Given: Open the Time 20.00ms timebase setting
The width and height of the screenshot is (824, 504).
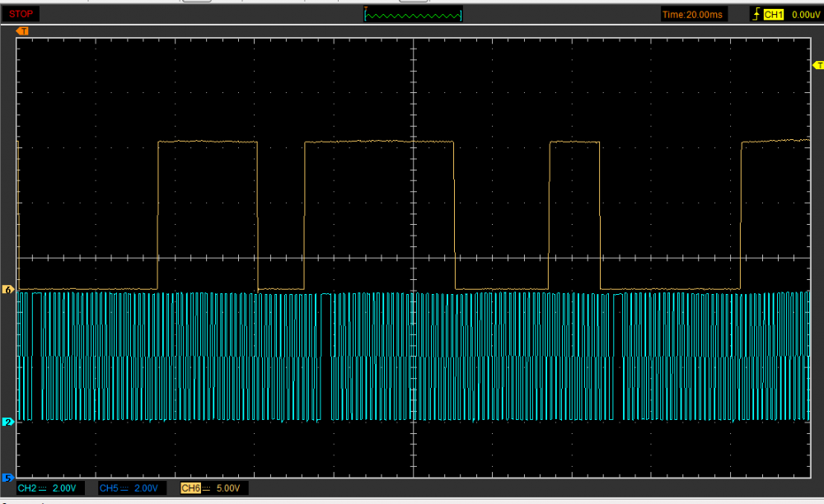Looking at the screenshot, I should 694,14.
